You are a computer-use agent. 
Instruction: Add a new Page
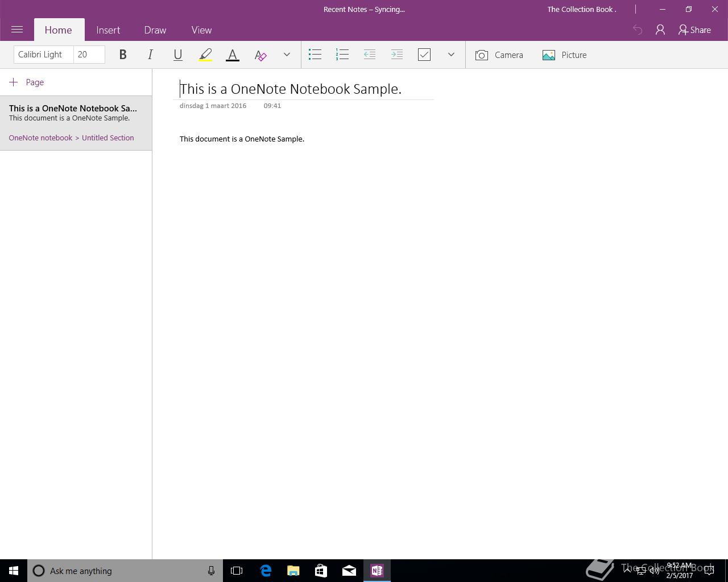tap(27, 82)
